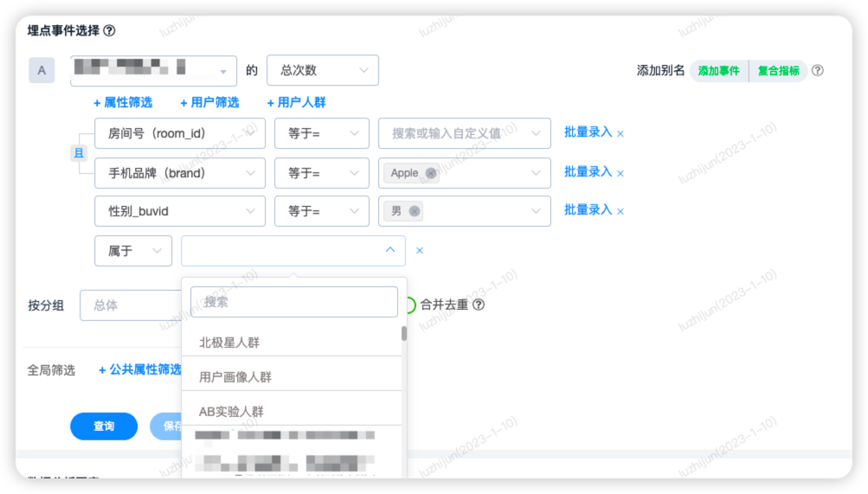
Task: Click help icon next to 合并去重
Action: (479, 305)
